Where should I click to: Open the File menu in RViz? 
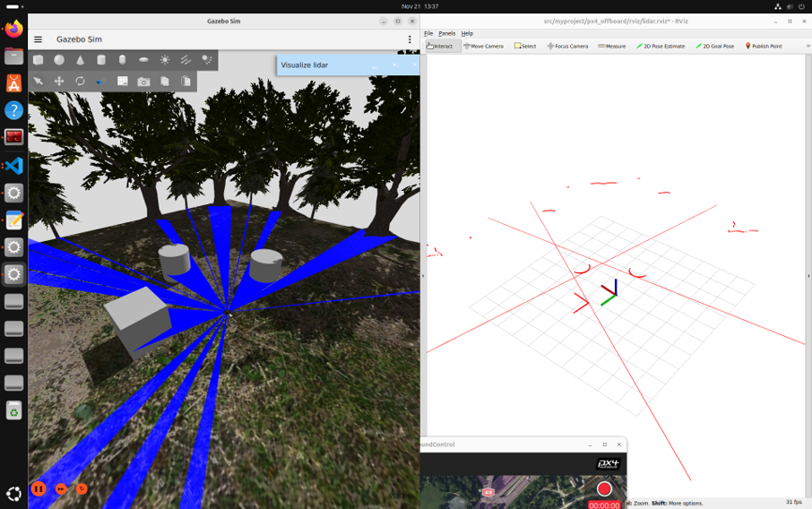[428, 33]
